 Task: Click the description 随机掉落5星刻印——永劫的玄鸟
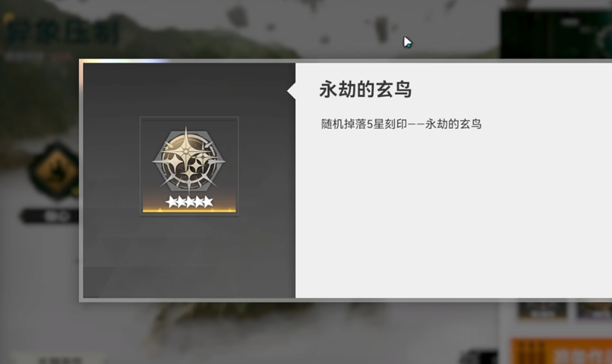[x=401, y=124]
